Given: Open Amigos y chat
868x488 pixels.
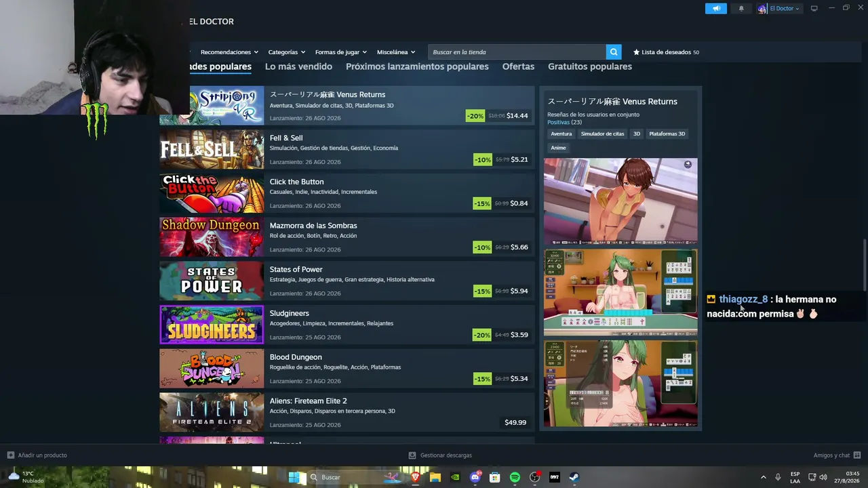Looking at the screenshot, I should pos(837,455).
